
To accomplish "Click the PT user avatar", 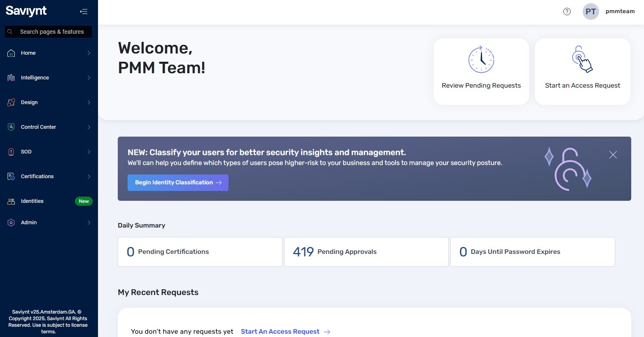I will click(x=590, y=12).
